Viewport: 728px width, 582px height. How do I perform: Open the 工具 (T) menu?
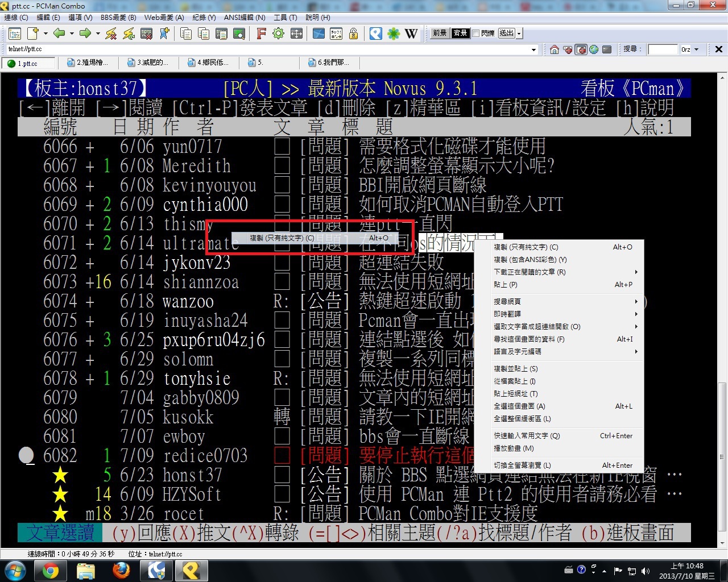click(285, 18)
